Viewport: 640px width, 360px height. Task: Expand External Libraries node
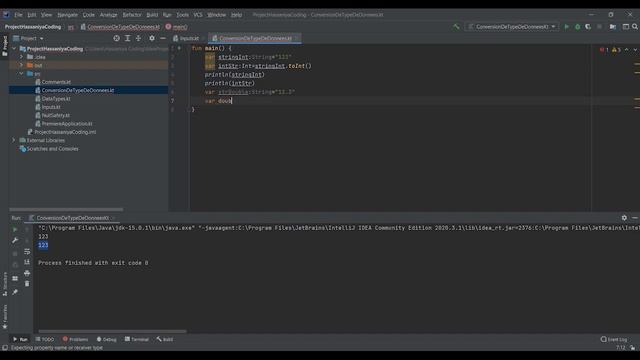pos(14,140)
